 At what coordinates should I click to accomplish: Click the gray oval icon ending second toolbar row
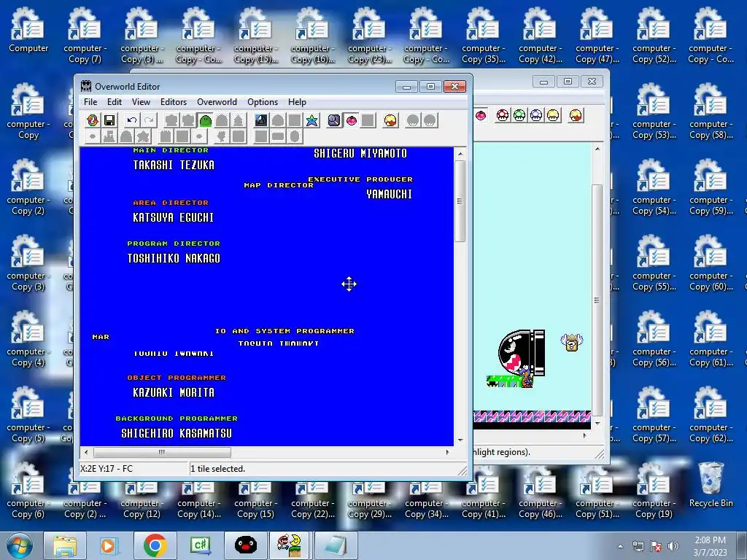coord(295,136)
